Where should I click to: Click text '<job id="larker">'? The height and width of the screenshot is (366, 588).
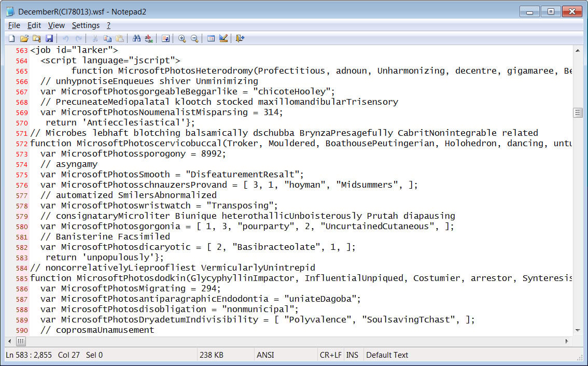[74, 50]
